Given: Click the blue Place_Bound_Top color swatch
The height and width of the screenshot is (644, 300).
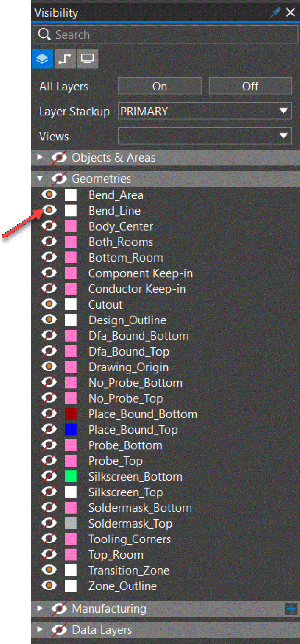Looking at the screenshot, I should point(71,429).
